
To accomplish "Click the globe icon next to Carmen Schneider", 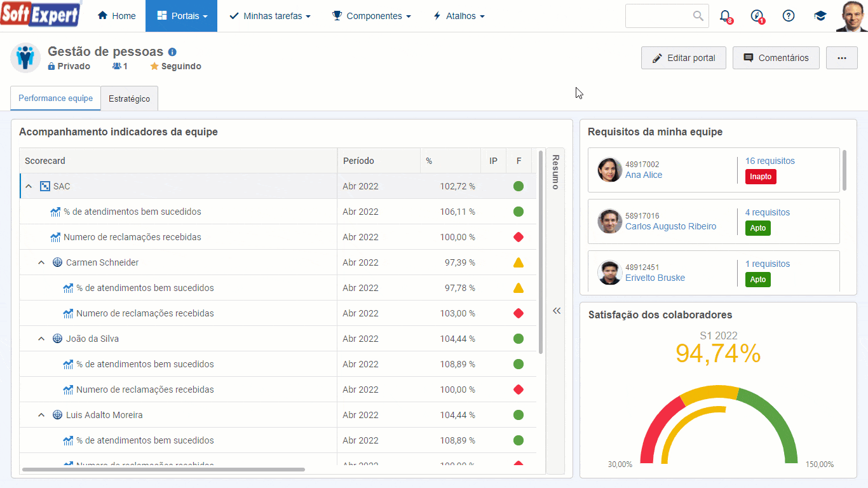I will tap(57, 262).
